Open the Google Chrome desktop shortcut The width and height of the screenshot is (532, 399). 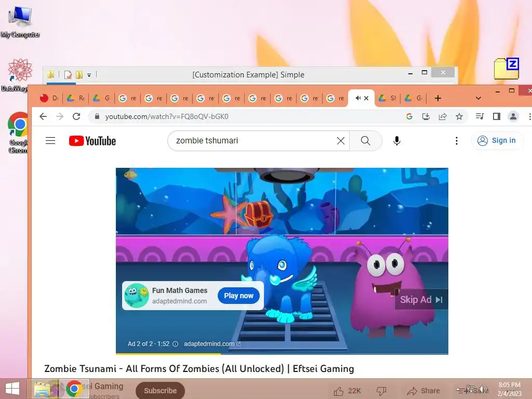pyautogui.click(x=17, y=132)
